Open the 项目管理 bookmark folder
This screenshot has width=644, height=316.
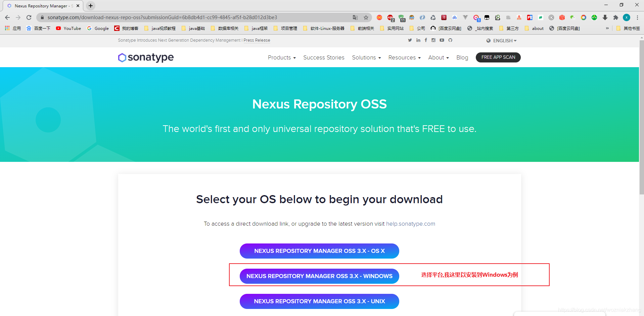coord(285,29)
